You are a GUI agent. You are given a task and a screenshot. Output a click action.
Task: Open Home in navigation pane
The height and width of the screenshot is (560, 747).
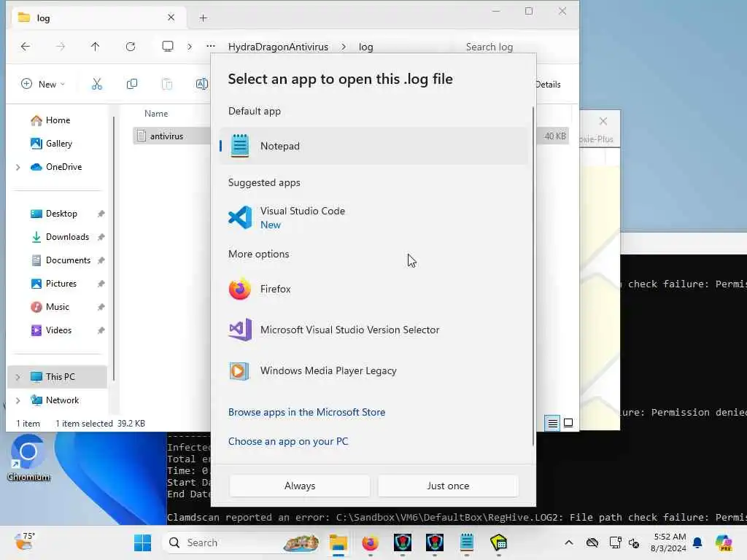(x=58, y=120)
